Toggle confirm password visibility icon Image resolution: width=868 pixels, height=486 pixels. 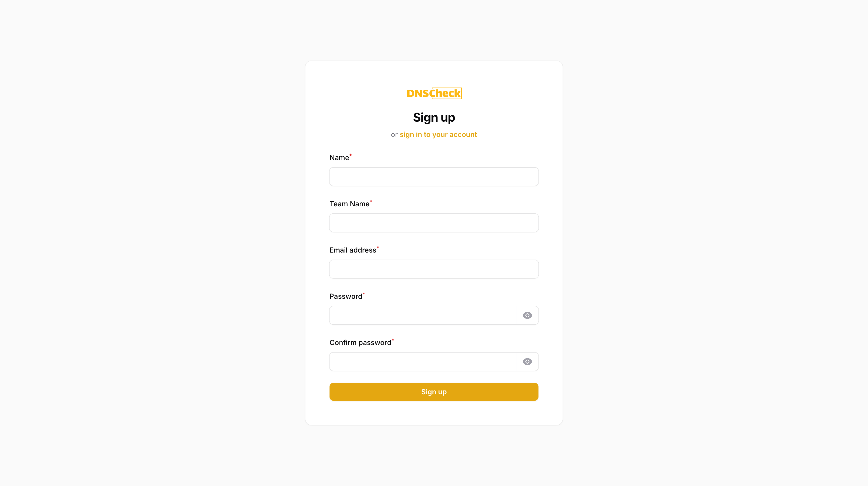click(527, 361)
